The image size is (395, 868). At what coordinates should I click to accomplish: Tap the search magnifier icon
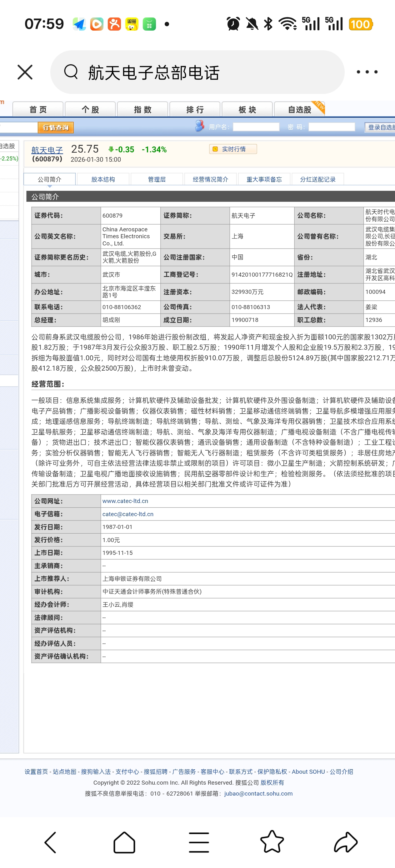71,72
